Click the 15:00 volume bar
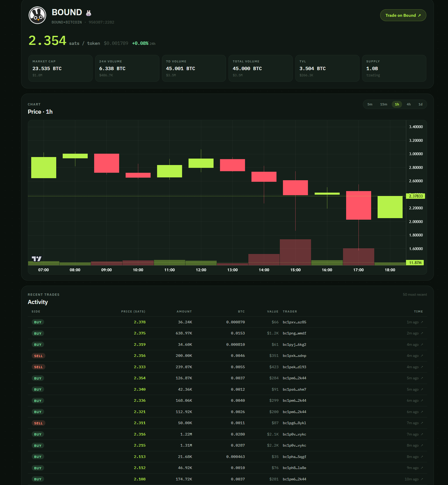448x485 pixels. click(296, 252)
